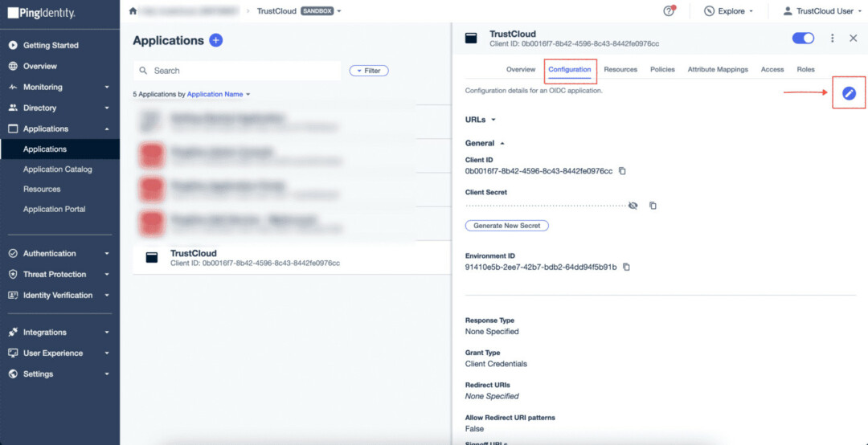Expand the Integrations sidebar menu
The width and height of the screenshot is (868, 445).
click(107, 333)
